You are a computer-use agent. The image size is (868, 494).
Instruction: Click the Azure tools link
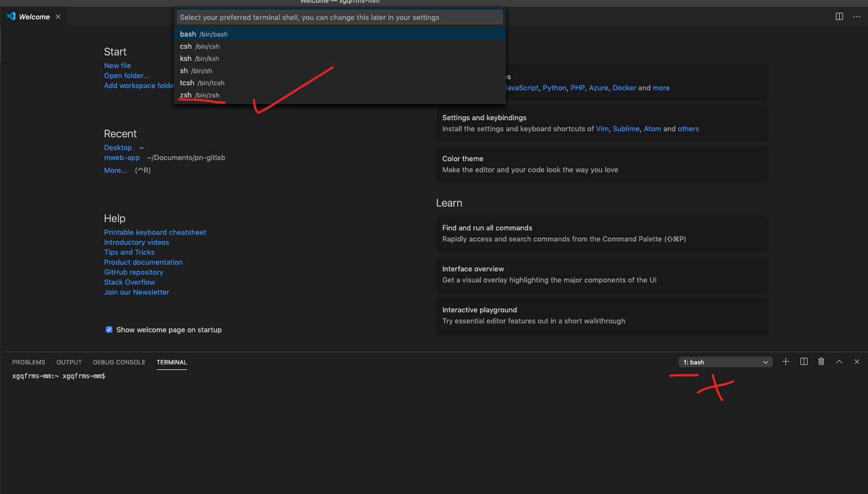click(598, 88)
